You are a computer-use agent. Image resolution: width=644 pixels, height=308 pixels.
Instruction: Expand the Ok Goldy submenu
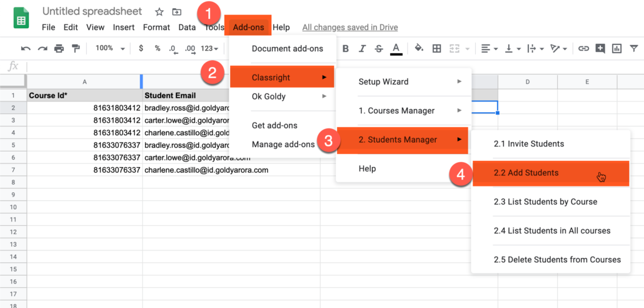pos(283,96)
